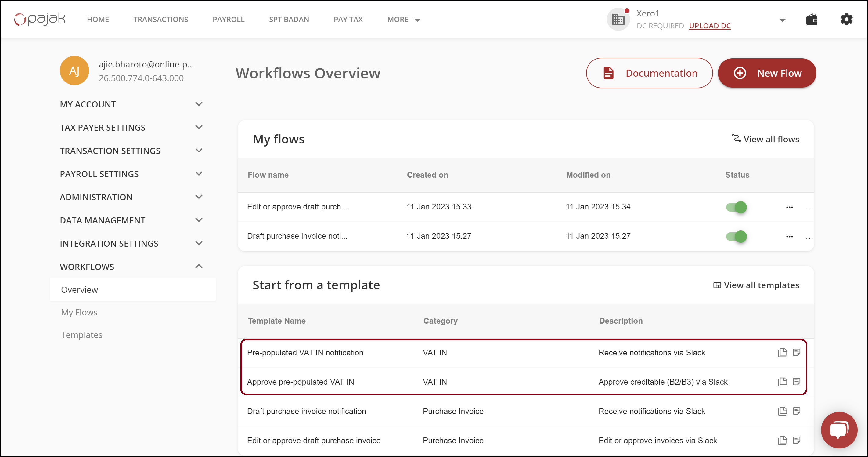The image size is (868, 457).
Task: Click the company building icon for Xero1
Action: tap(618, 20)
